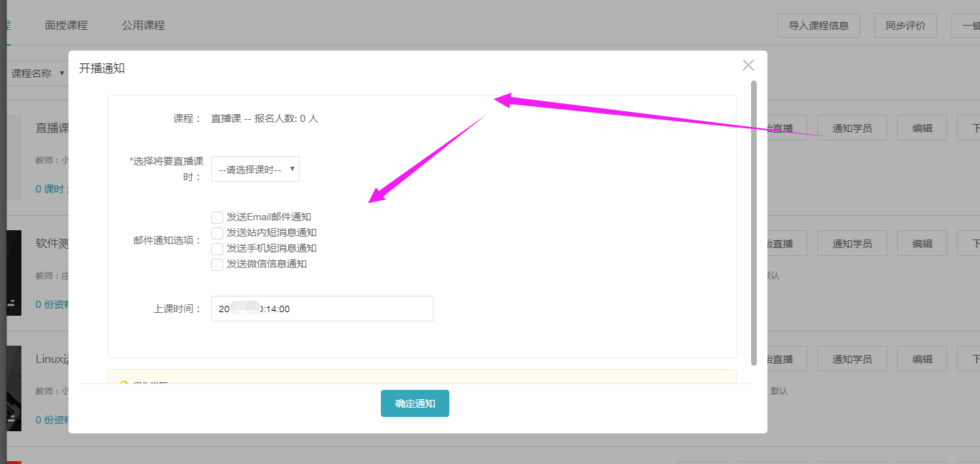This screenshot has width=980, height=464.
Task: Open the 公用课程 tab
Action: click(x=143, y=25)
